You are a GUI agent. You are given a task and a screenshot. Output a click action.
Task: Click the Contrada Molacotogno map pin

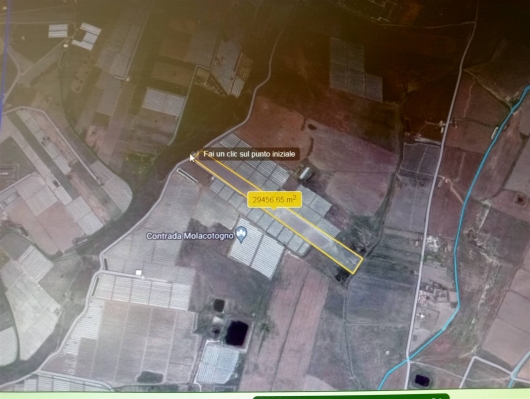[241, 234]
